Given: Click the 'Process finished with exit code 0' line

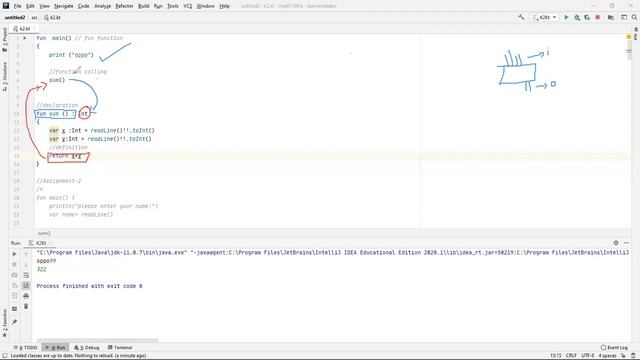Looking at the screenshot, I should pyautogui.click(x=89, y=286).
